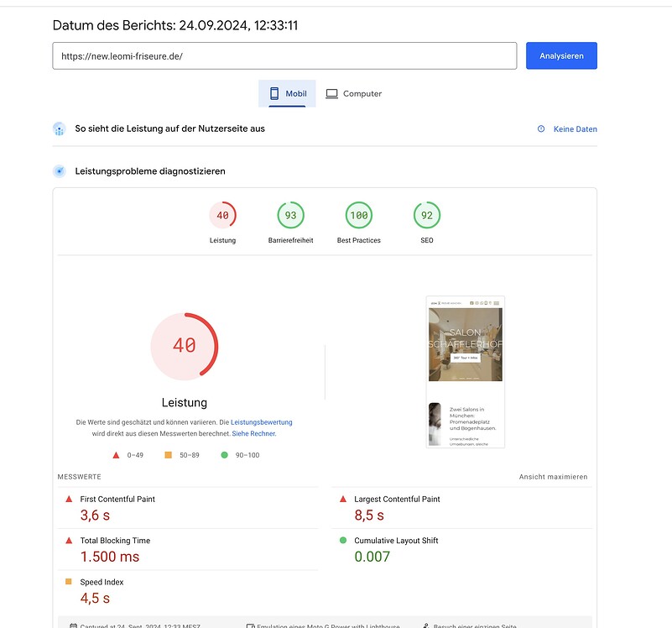Click the computer laptop icon

(x=332, y=94)
